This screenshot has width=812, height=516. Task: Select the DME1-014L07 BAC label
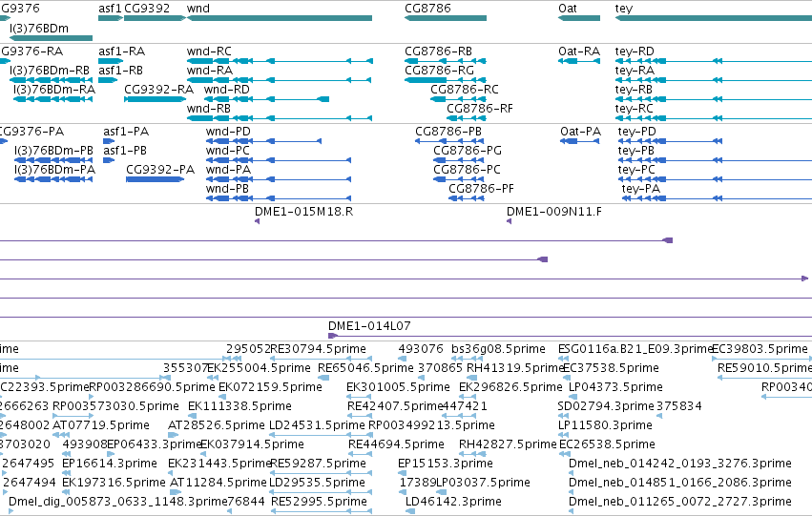(x=370, y=326)
